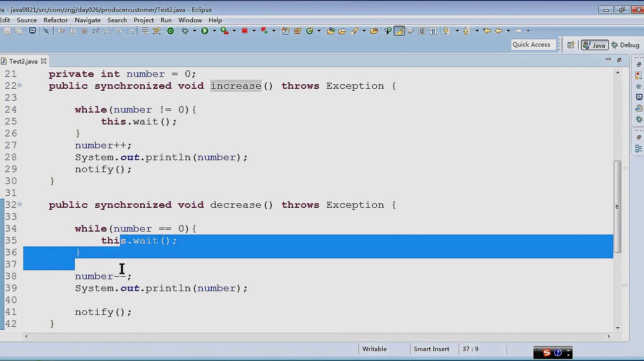Open the Back history dropdown arrow
The image size is (644, 361).
[x=508, y=31]
